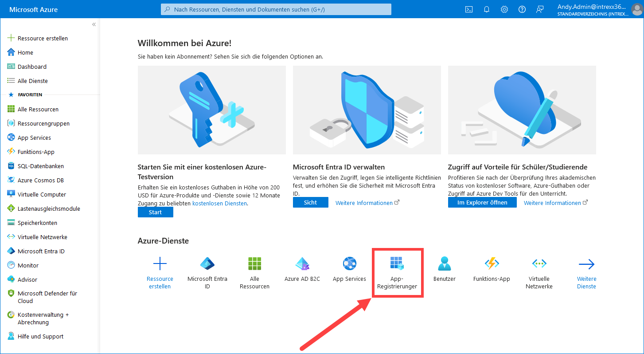Screen dimensions: 644x354
Task: Open the feedback icon in header
Action: click(x=540, y=9)
